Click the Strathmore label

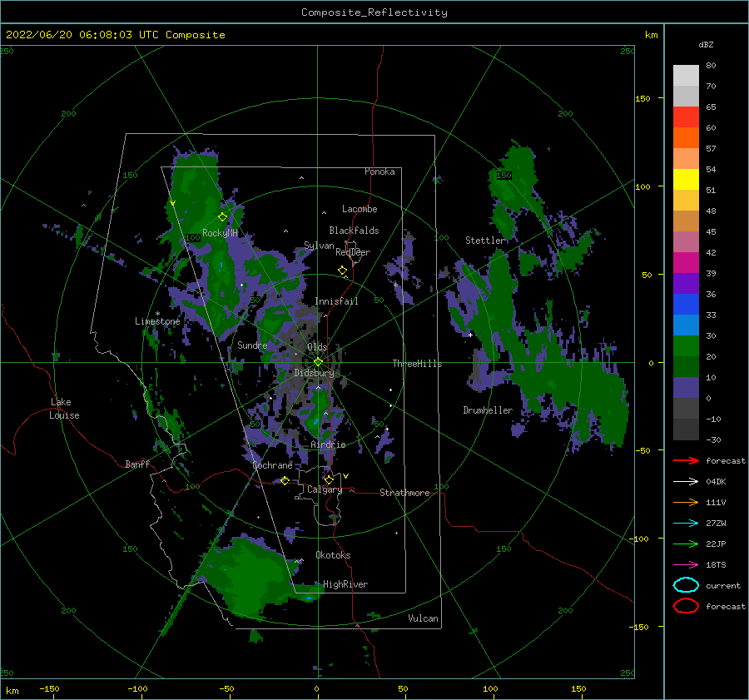click(404, 493)
